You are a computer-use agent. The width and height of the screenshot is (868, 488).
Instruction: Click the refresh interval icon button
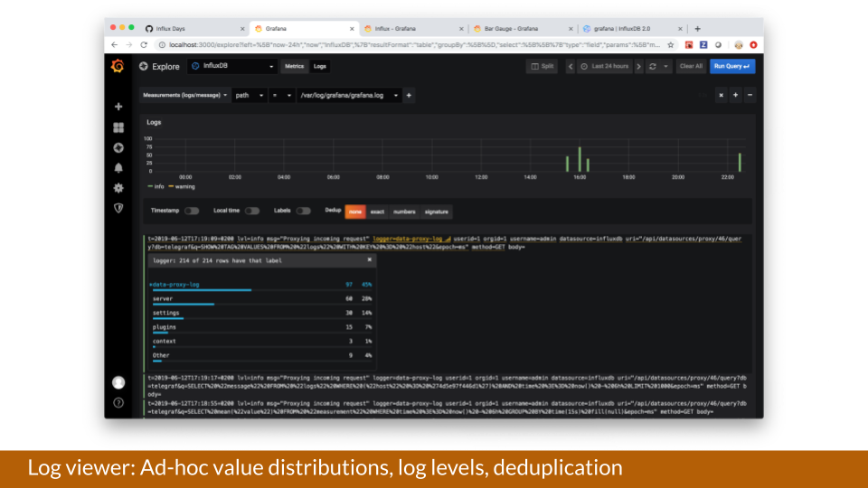tap(654, 66)
